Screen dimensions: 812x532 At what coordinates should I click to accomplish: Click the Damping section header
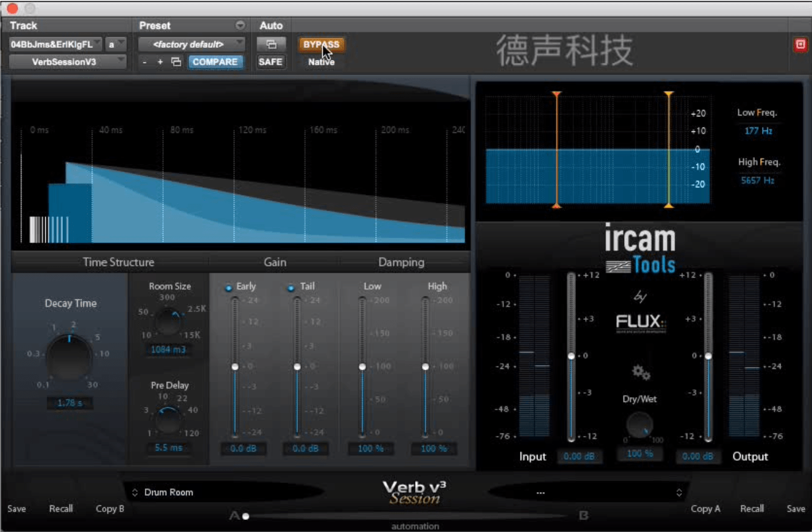[401, 262]
